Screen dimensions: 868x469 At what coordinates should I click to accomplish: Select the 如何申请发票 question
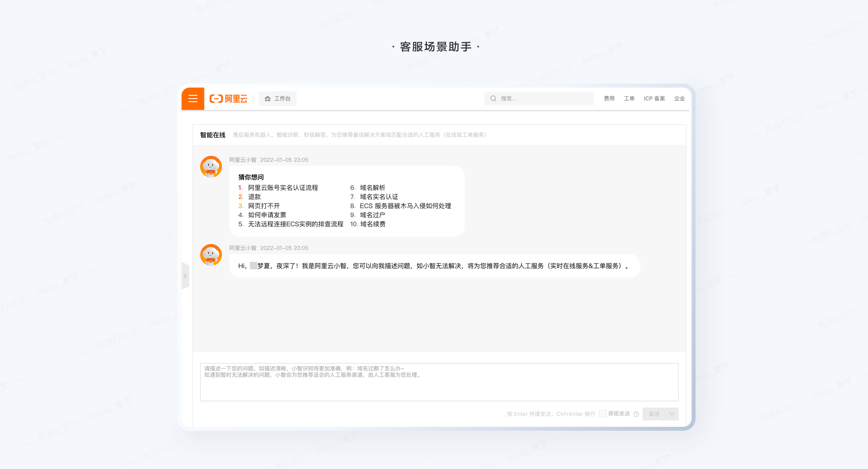click(267, 215)
